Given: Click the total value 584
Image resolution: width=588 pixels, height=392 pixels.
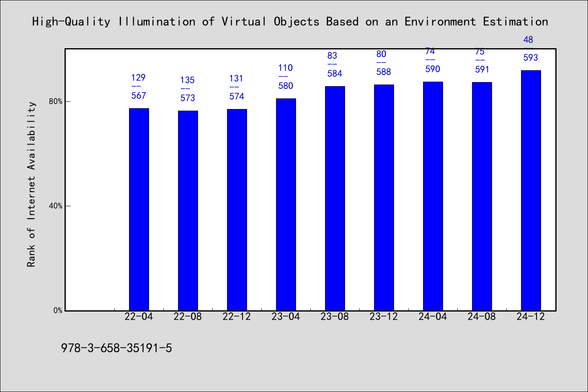Looking at the screenshot, I should point(335,73).
